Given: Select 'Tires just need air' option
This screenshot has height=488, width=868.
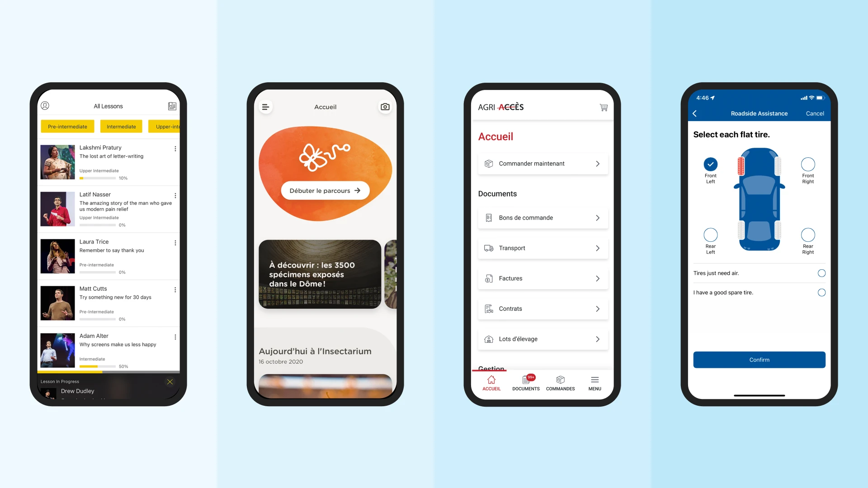Looking at the screenshot, I should [x=821, y=273].
